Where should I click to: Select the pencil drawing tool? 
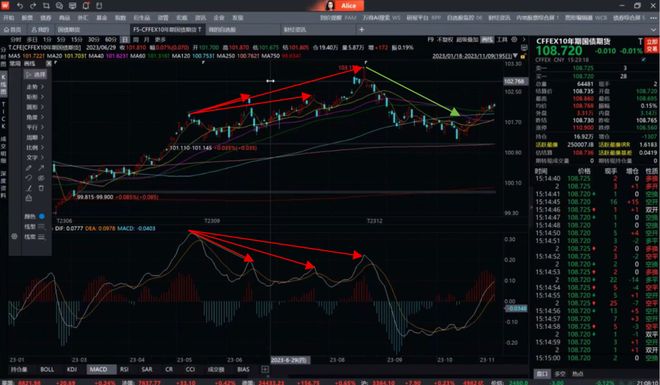29,168
